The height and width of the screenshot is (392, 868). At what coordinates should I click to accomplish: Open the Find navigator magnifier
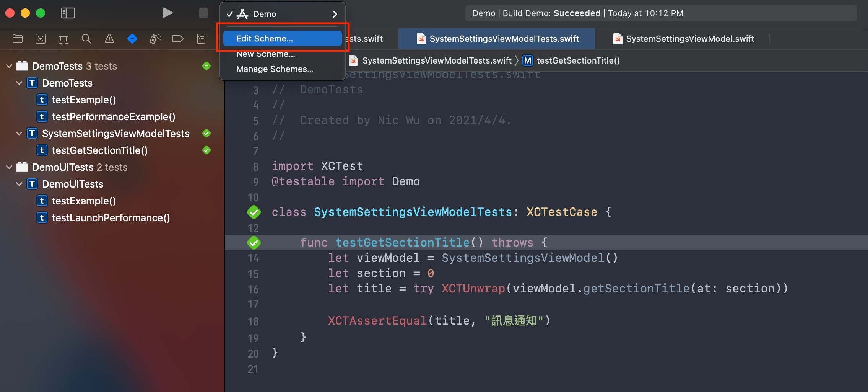(86, 39)
